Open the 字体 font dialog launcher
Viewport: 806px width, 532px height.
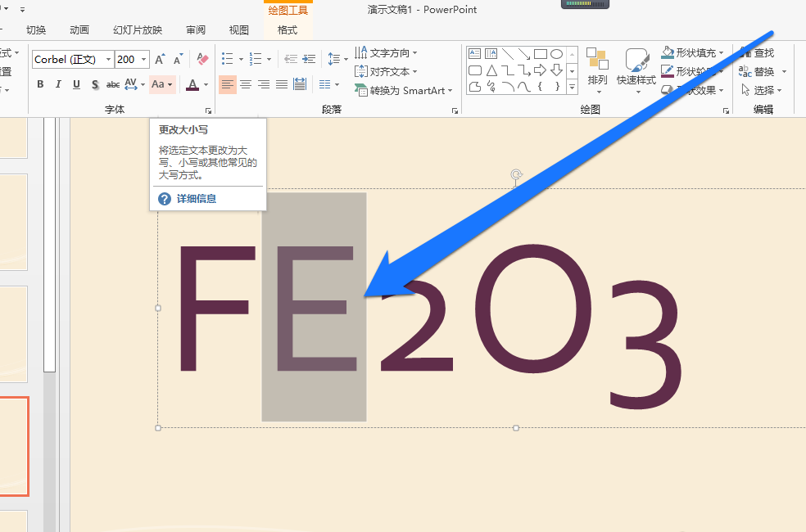click(x=208, y=110)
